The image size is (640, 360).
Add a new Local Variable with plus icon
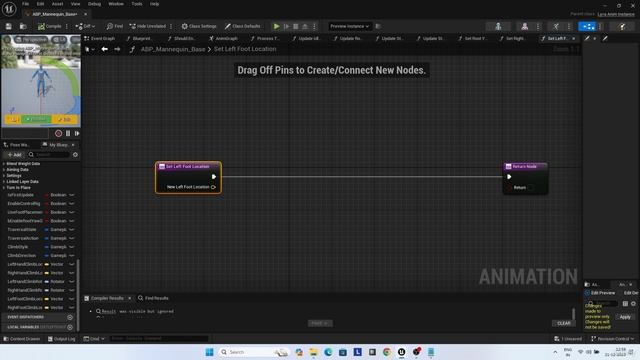70,327
